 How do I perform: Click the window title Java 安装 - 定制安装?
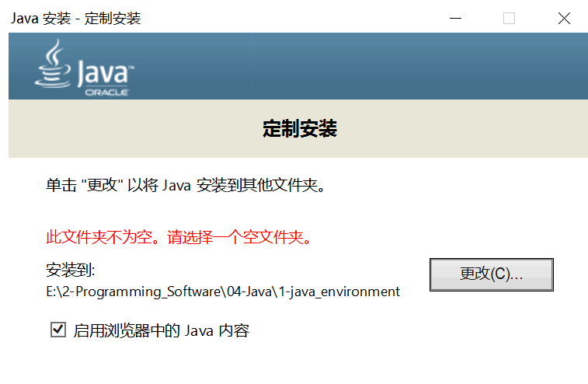[76, 19]
